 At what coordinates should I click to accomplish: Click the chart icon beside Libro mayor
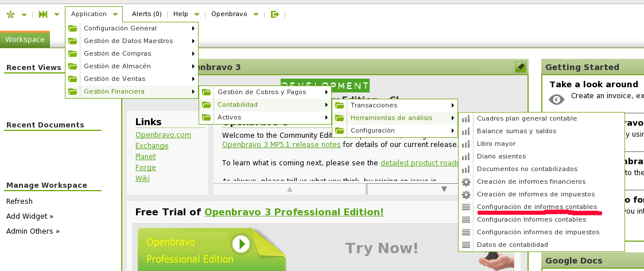(465, 144)
